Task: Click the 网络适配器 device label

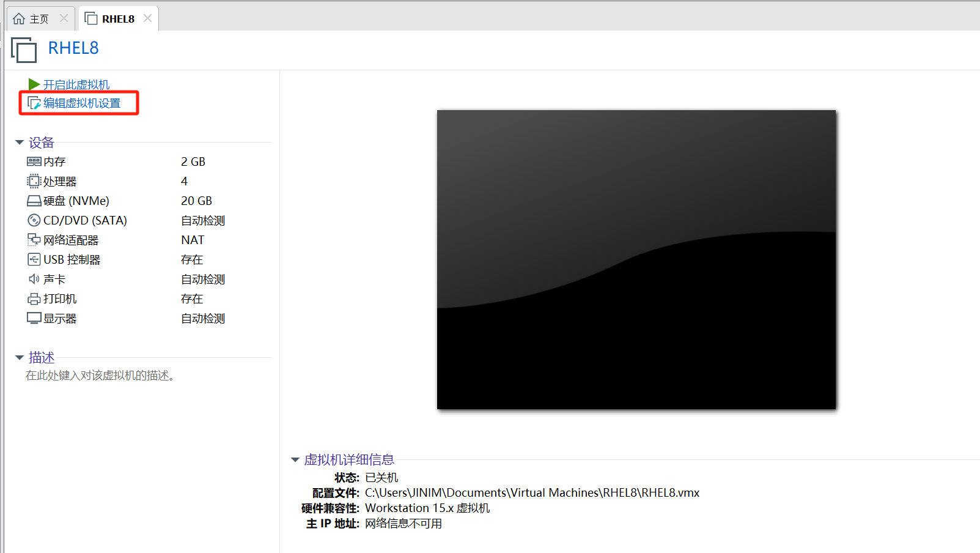Action: [x=71, y=240]
